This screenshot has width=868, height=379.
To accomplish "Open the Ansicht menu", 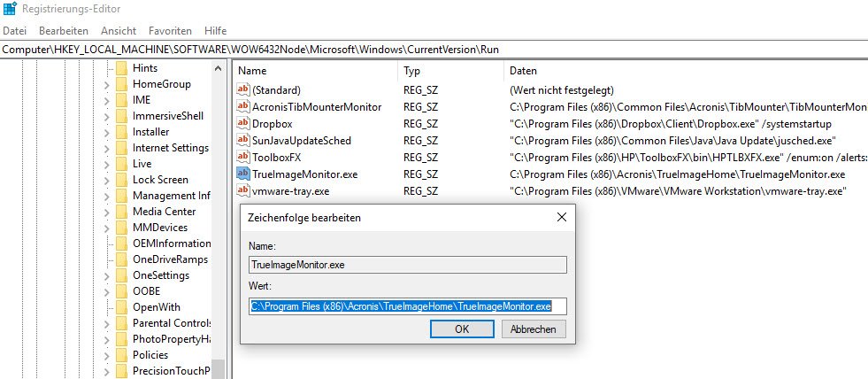I will click(x=119, y=30).
